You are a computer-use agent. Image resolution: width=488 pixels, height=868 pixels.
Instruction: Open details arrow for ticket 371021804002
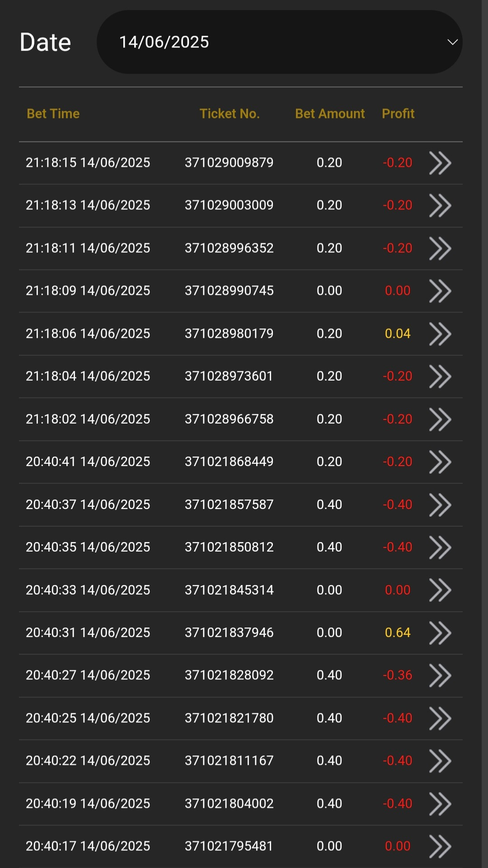440,803
